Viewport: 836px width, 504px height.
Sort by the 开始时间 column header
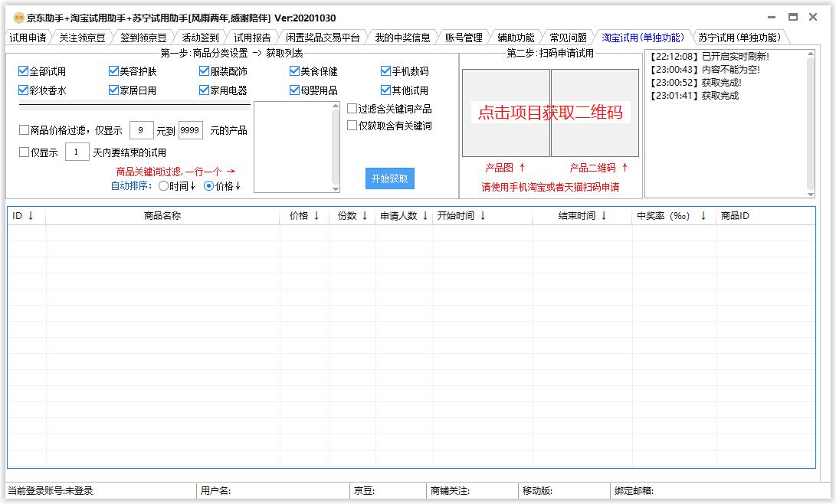(x=483, y=216)
